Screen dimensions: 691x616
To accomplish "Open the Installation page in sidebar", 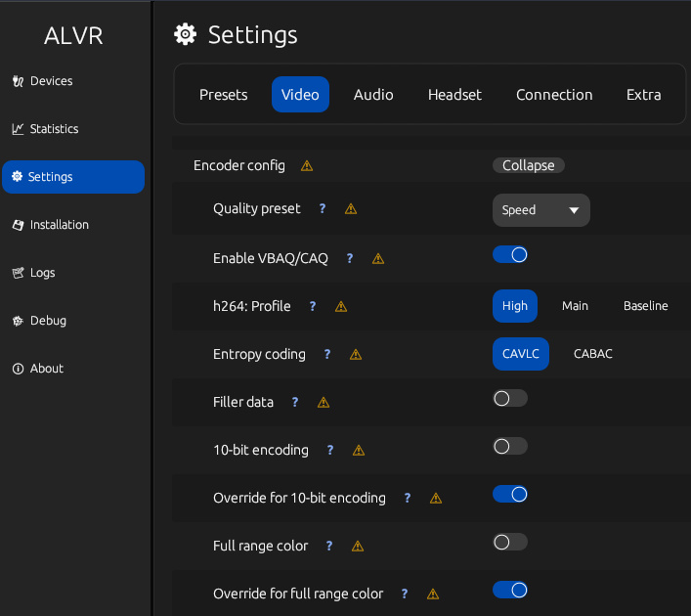I will [50, 225].
